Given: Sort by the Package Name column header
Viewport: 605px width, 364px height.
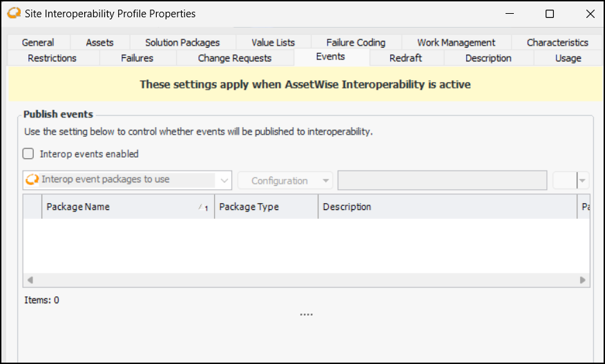Looking at the screenshot, I should [x=128, y=207].
